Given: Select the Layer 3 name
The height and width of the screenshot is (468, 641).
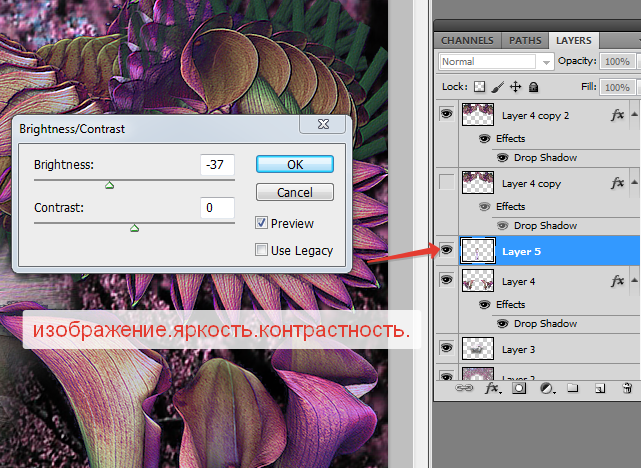Looking at the screenshot, I should click(518, 350).
